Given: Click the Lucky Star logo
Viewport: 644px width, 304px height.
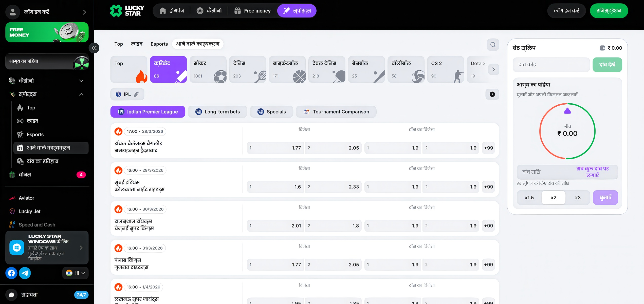Looking at the screenshot, I should (x=127, y=11).
